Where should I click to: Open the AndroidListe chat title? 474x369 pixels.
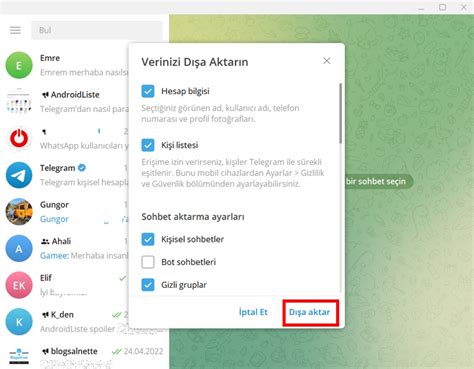pyautogui.click(x=75, y=95)
